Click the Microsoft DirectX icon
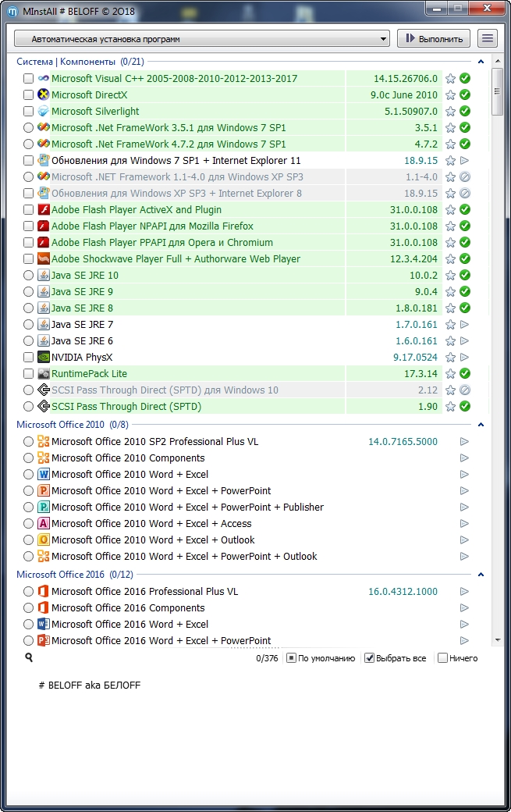The height and width of the screenshot is (812, 511). 44,94
